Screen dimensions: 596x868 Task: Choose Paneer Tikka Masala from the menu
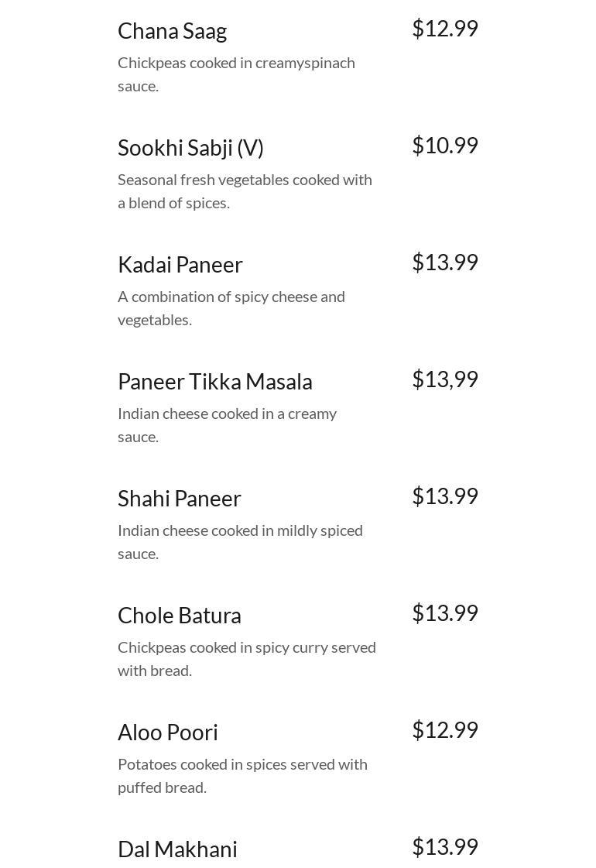pos(214,382)
